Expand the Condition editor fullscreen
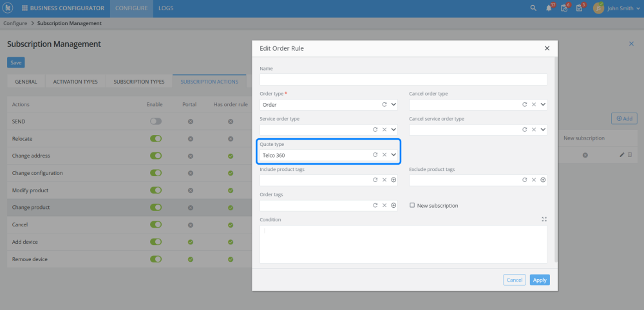Viewport: 644px width, 310px height. click(544, 219)
